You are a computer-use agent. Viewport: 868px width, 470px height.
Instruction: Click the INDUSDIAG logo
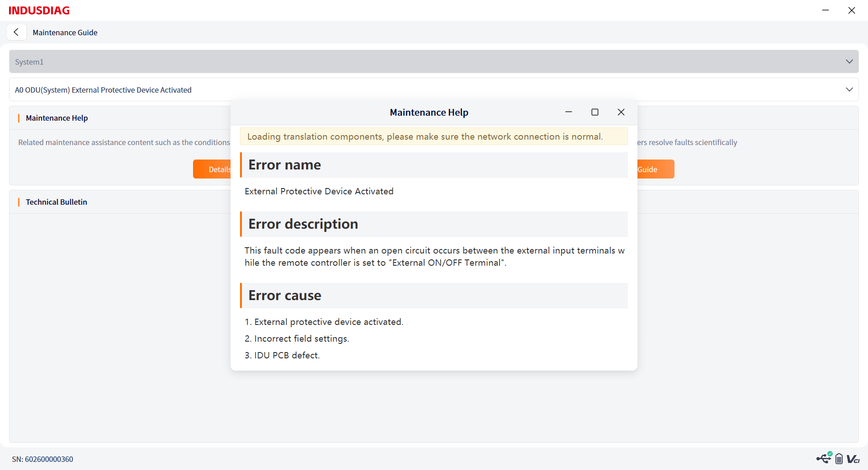click(x=39, y=10)
